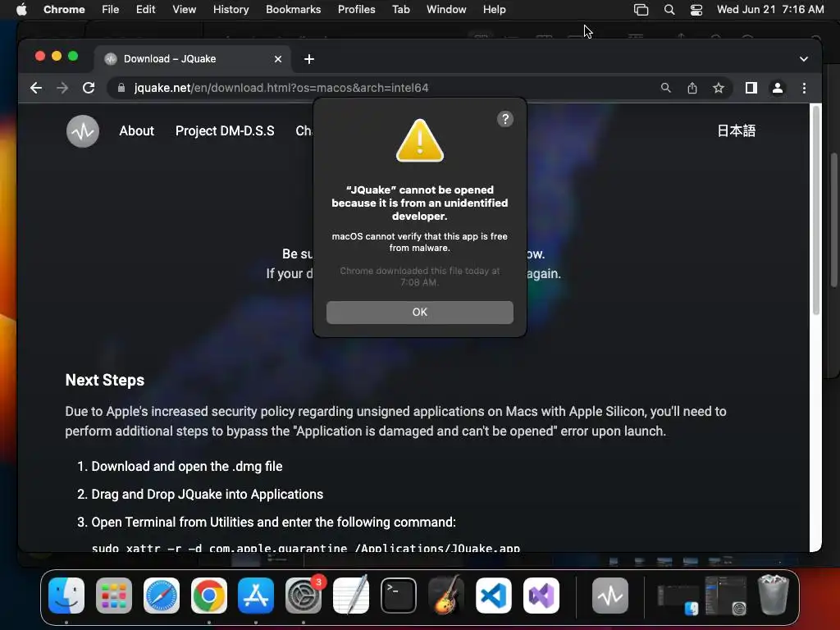
Task: Open the History menu
Action: [x=231, y=10]
